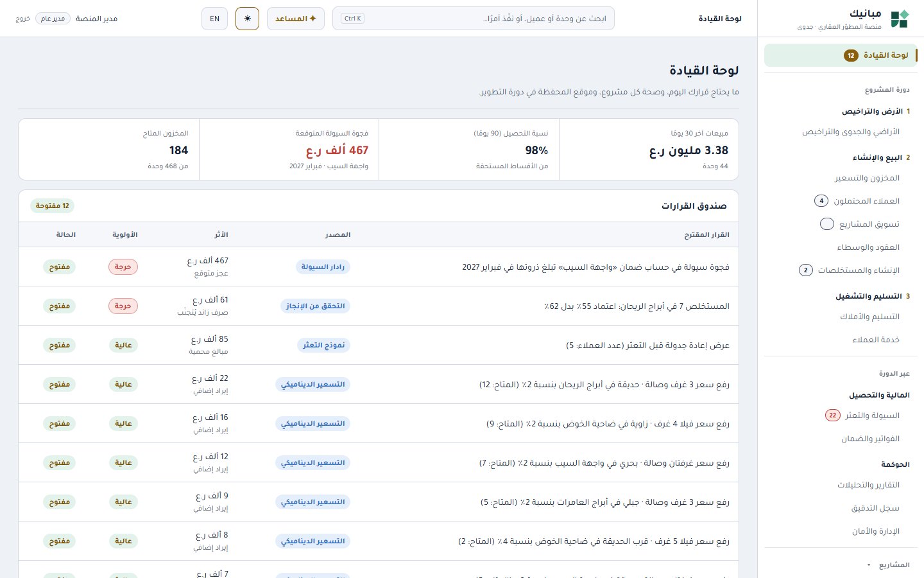Open التقارير والتحليلات sidebar item
Screen dimensions: 924x578
point(841,485)
